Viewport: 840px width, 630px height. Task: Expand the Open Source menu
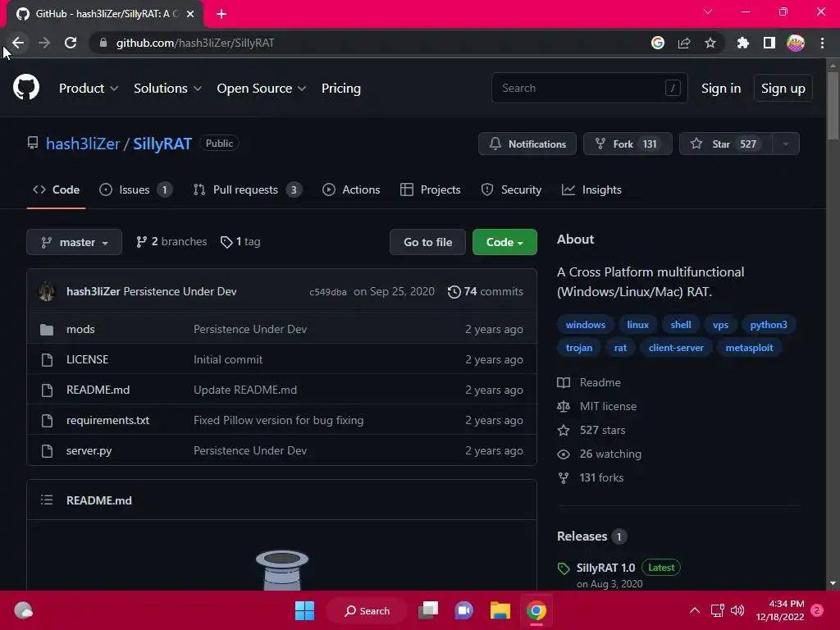(262, 89)
